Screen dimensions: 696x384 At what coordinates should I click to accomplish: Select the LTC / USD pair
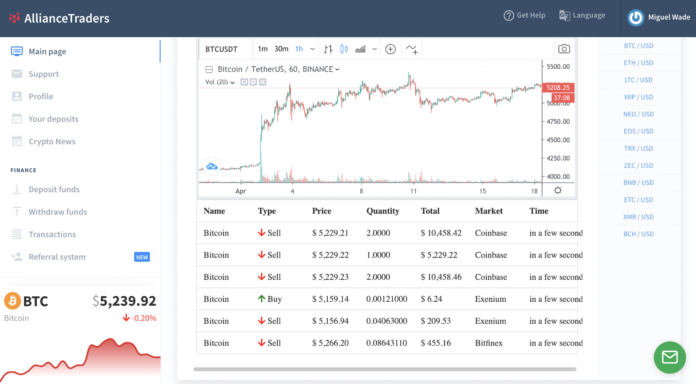638,80
